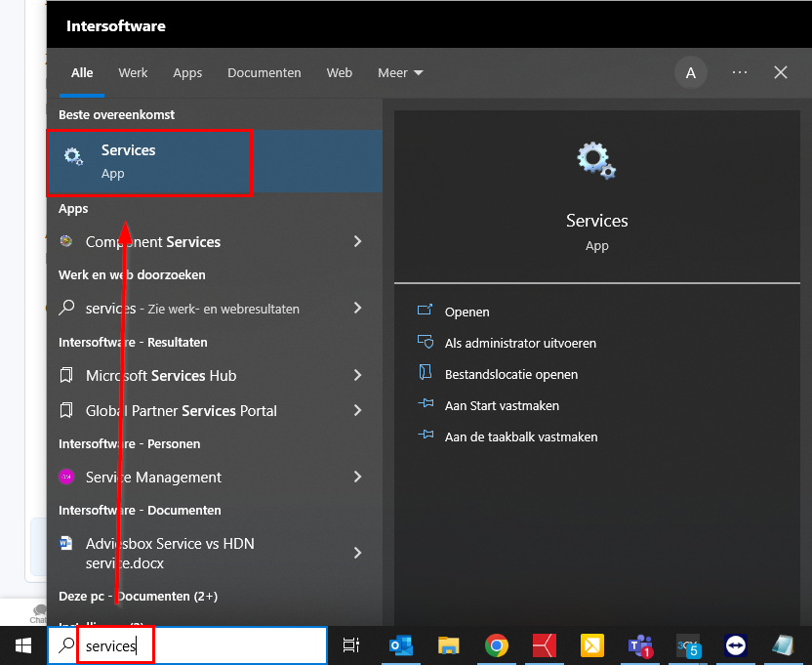The height and width of the screenshot is (665, 812).
Task: Open TeamViewer from the taskbar
Action: (x=736, y=645)
